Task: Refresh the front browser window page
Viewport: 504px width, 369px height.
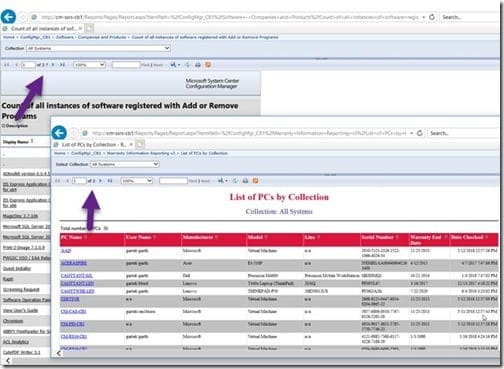Action: pyautogui.click(x=420, y=133)
